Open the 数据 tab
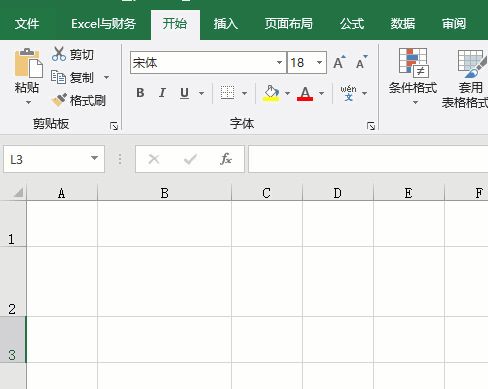 click(403, 24)
